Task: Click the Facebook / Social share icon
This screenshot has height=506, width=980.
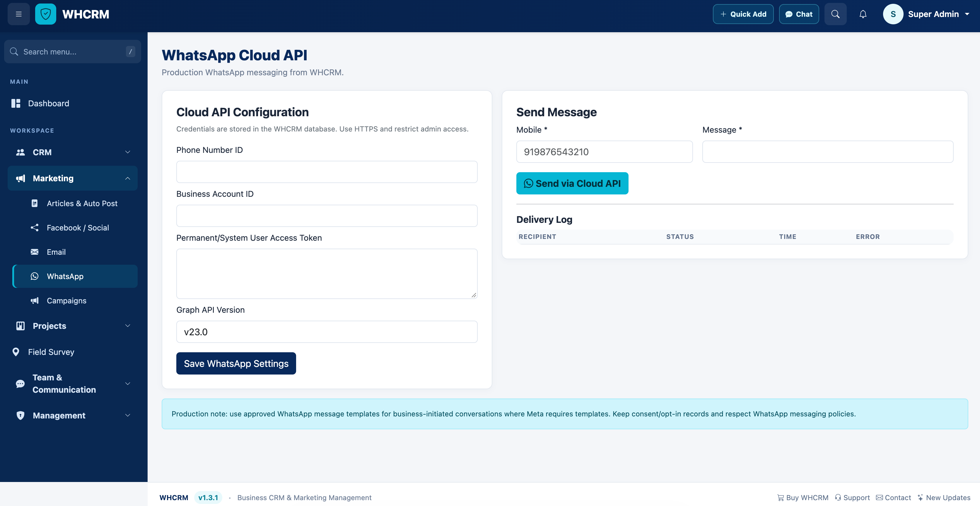Action: (x=35, y=228)
